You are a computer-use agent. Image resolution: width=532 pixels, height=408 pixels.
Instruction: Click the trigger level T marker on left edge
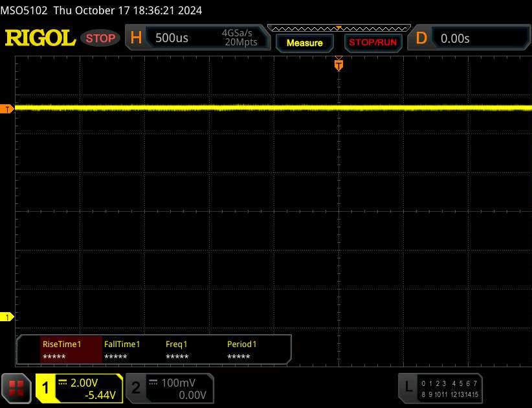point(6,109)
